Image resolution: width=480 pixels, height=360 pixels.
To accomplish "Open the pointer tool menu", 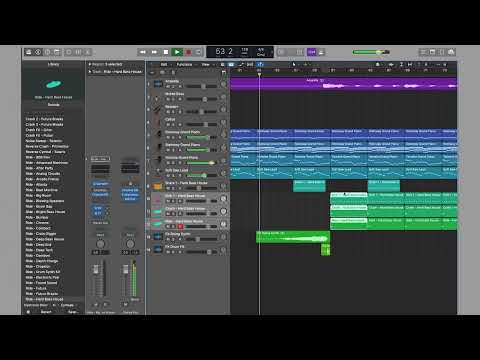I will [294, 64].
